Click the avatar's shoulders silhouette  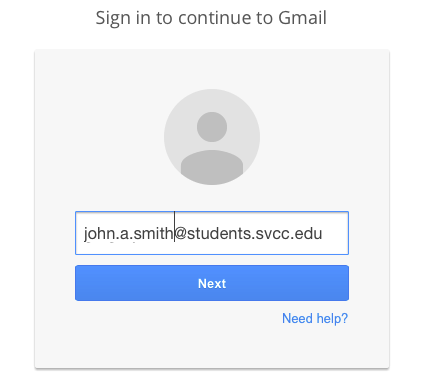point(212,167)
